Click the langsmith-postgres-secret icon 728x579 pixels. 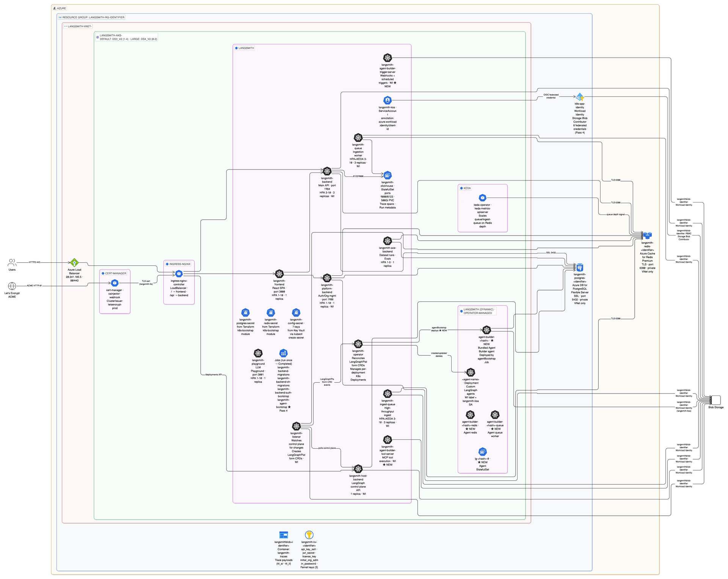tap(246, 312)
